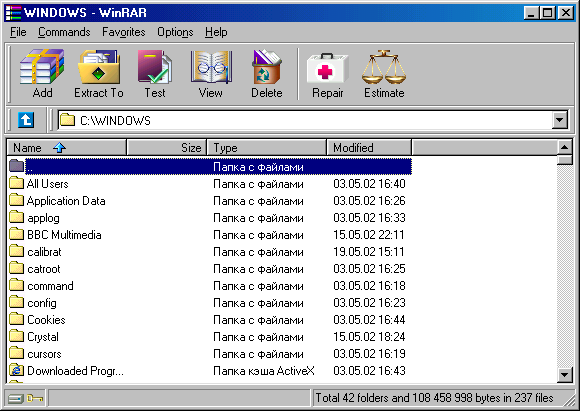Click the status bar total folders text

click(x=434, y=398)
